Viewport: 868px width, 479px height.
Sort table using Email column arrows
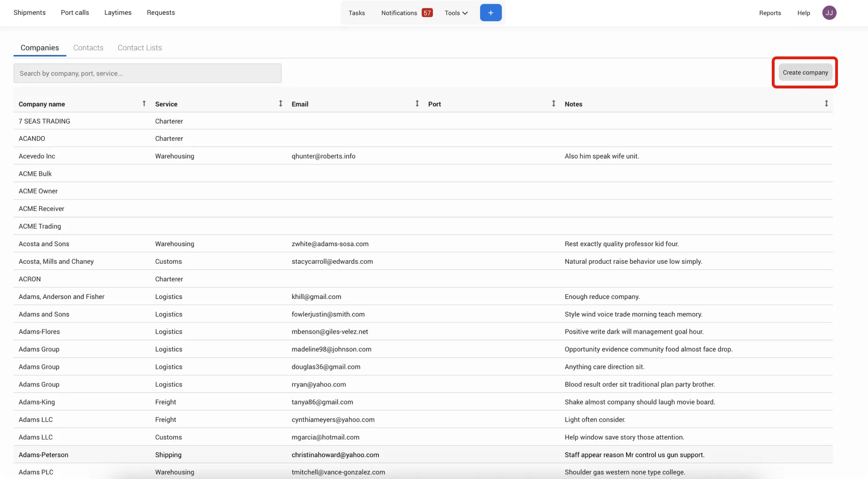click(x=417, y=104)
